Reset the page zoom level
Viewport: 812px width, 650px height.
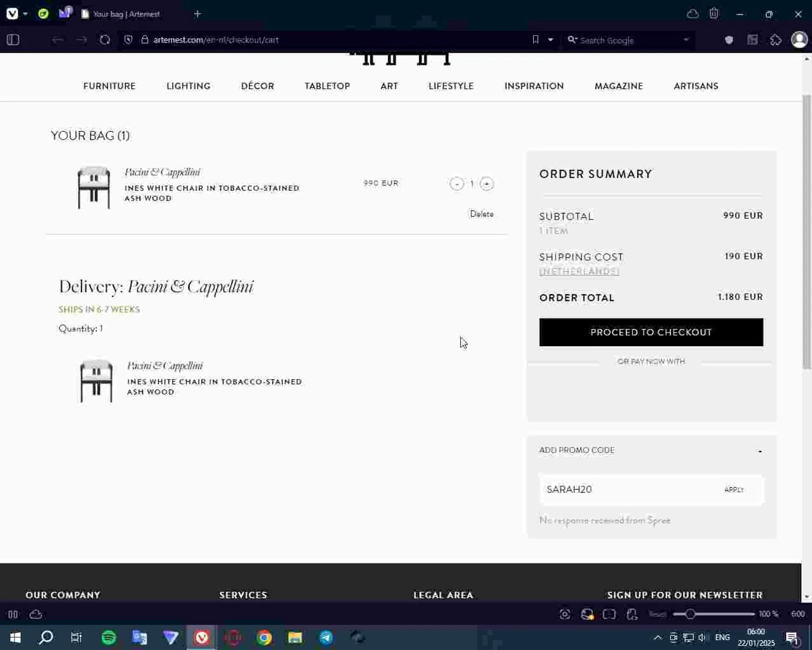(x=658, y=614)
